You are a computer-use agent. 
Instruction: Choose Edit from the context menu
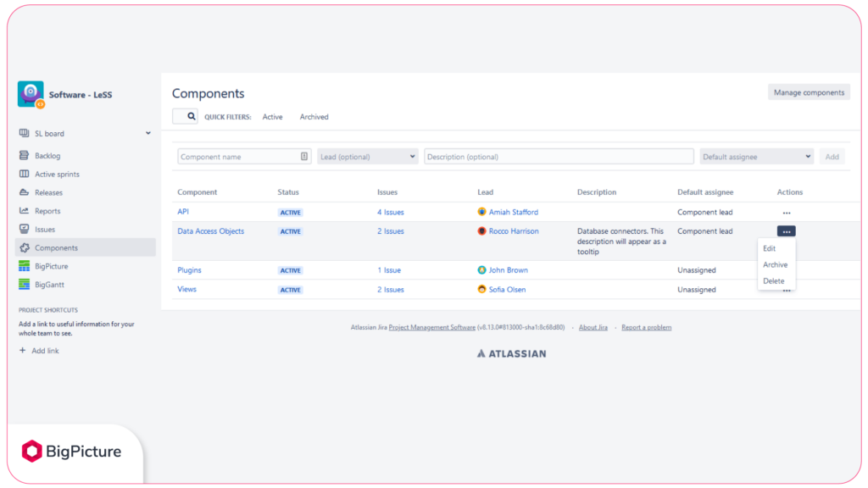tap(771, 248)
